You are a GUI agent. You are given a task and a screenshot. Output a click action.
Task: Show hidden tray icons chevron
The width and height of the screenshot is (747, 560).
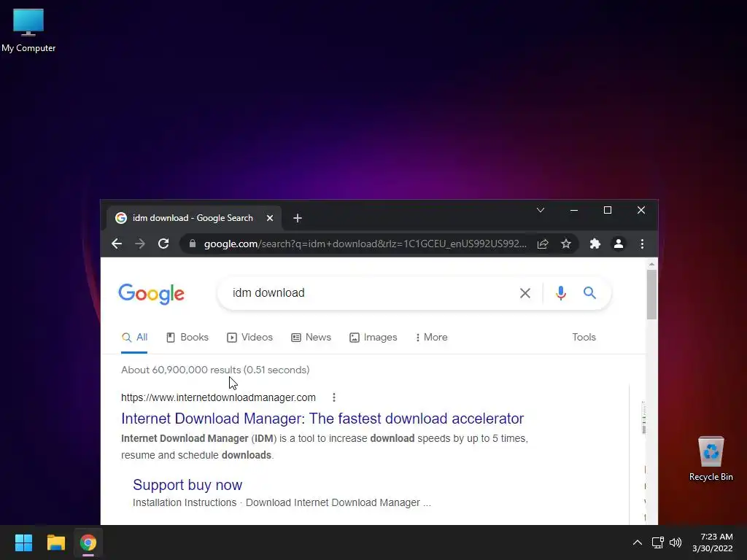click(x=638, y=542)
